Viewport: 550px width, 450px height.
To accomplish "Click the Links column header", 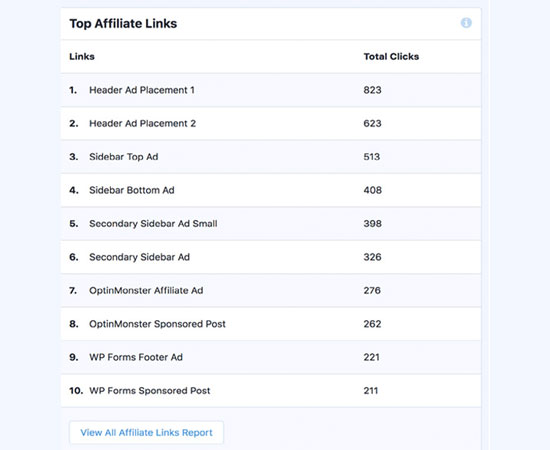I will 82,56.
